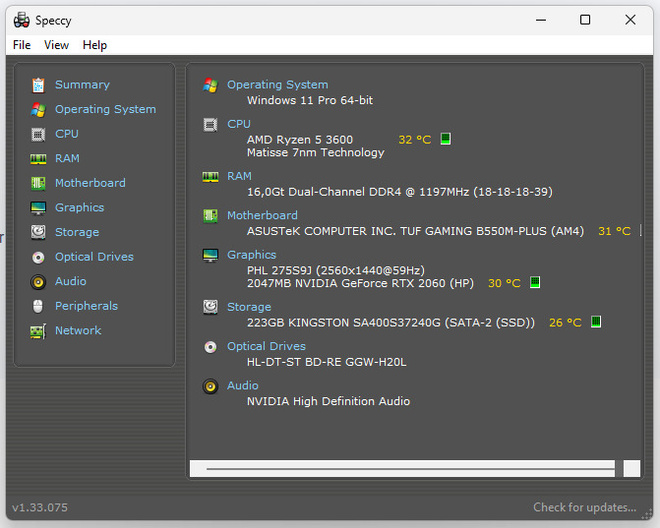Click the RAM stick icon in sidebar
Screen dimensions: 660x528
(38, 159)
